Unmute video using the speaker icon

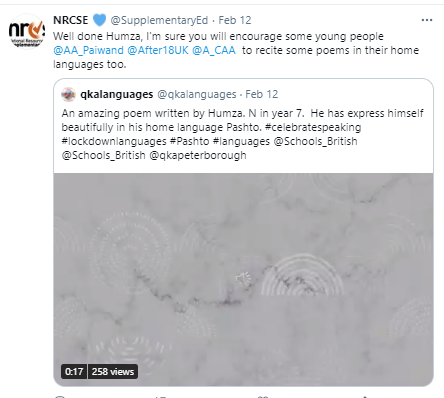click(x=243, y=279)
